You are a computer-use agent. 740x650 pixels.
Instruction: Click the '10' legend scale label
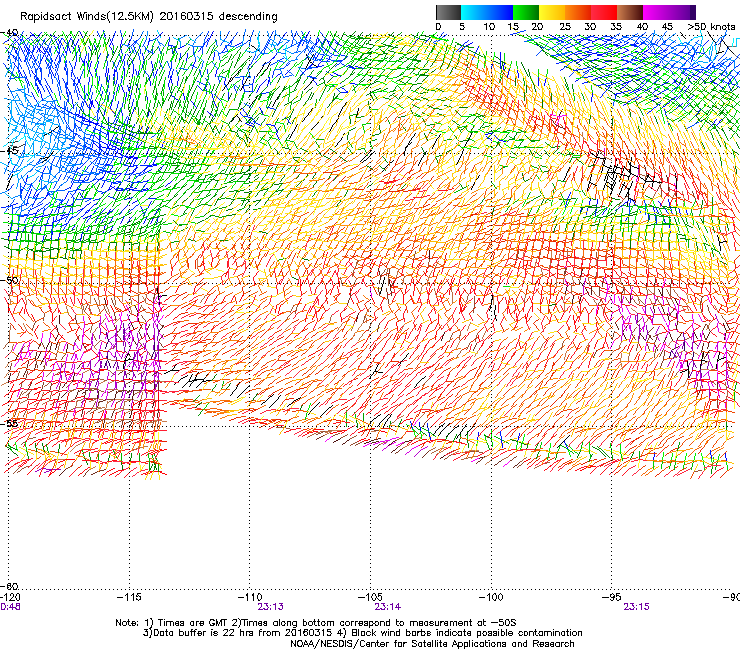click(x=489, y=27)
